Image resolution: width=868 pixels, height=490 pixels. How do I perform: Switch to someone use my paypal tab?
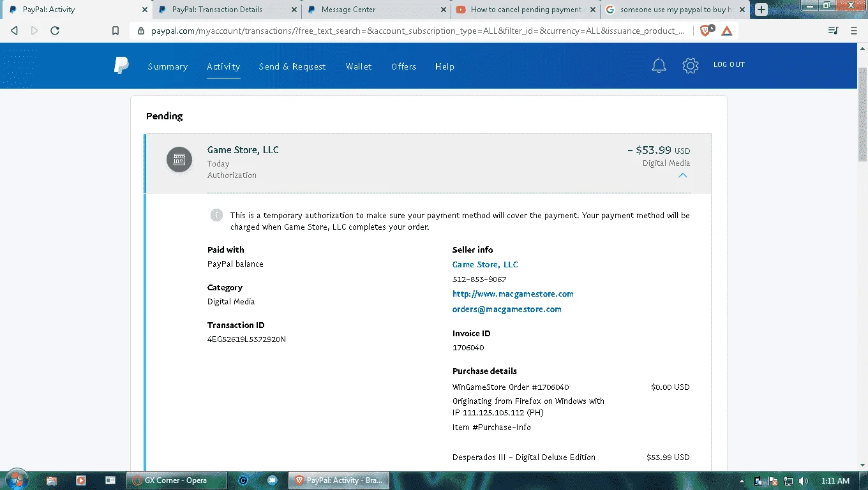(x=675, y=10)
